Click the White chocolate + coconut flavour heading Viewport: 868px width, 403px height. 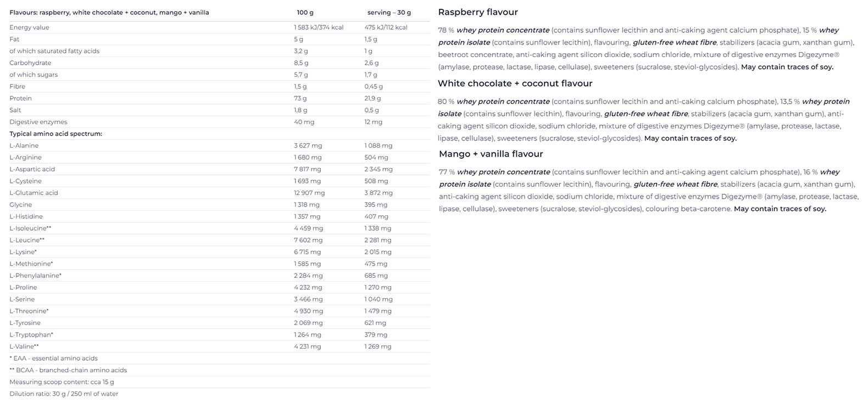(515, 83)
